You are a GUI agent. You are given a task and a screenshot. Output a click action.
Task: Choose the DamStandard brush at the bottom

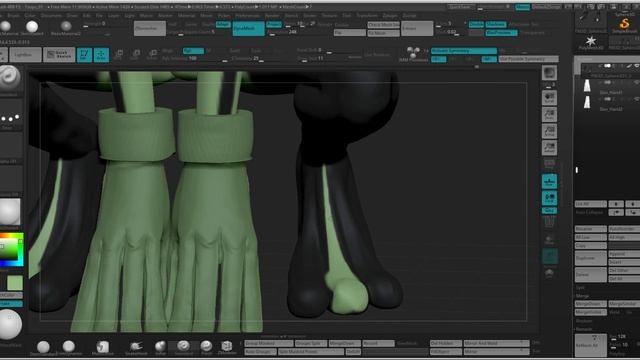tap(43, 348)
